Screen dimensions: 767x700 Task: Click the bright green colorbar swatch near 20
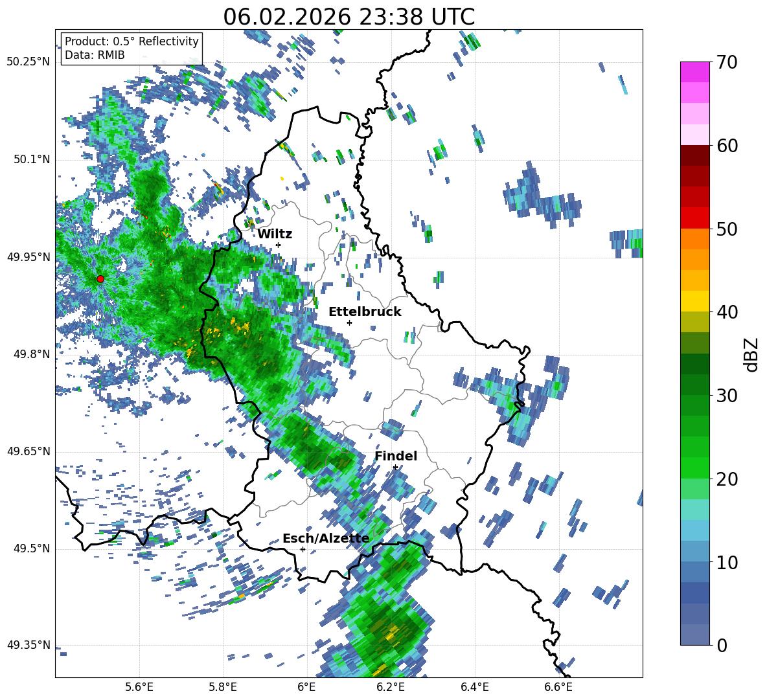[694, 468]
